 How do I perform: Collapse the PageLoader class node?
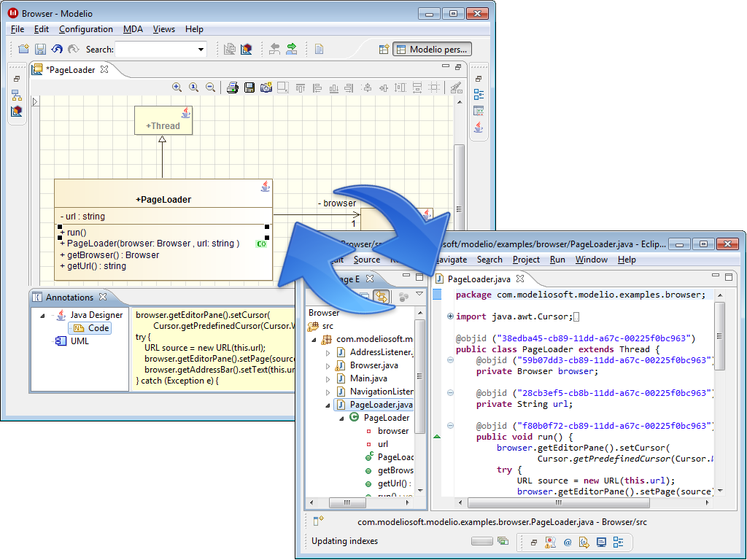point(341,419)
